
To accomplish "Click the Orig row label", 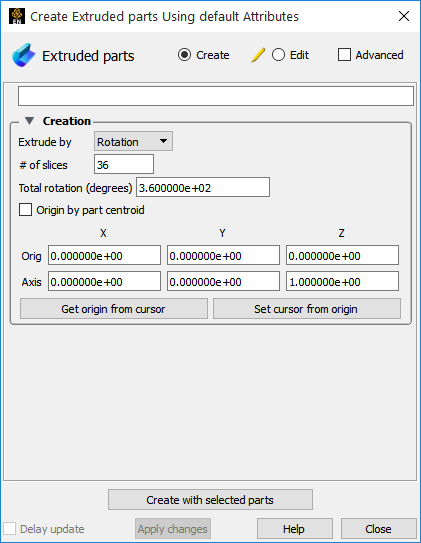I will (31, 256).
